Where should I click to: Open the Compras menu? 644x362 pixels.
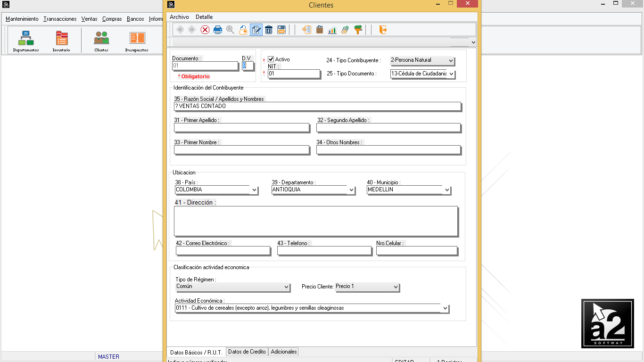[x=112, y=19]
